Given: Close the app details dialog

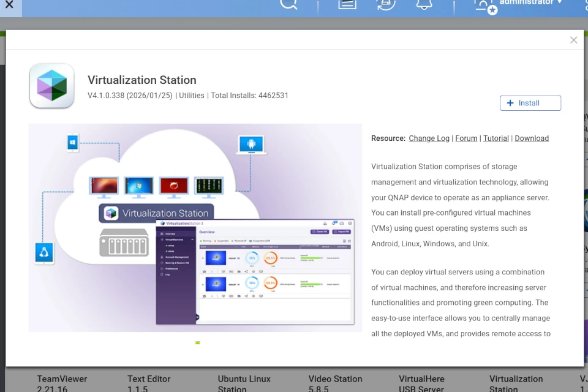Looking at the screenshot, I should (573, 40).
